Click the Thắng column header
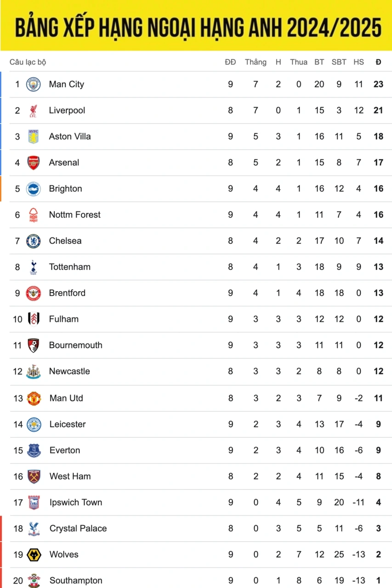This screenshot has height=588, width=392. (x=256, y=62)
